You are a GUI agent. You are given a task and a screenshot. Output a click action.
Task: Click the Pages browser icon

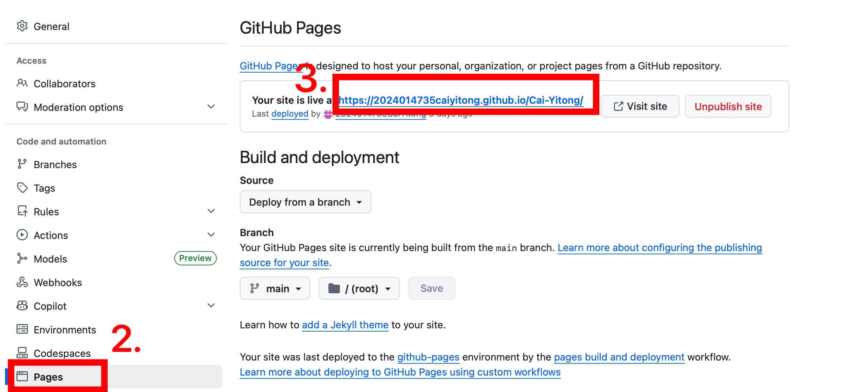coord(22,377)
